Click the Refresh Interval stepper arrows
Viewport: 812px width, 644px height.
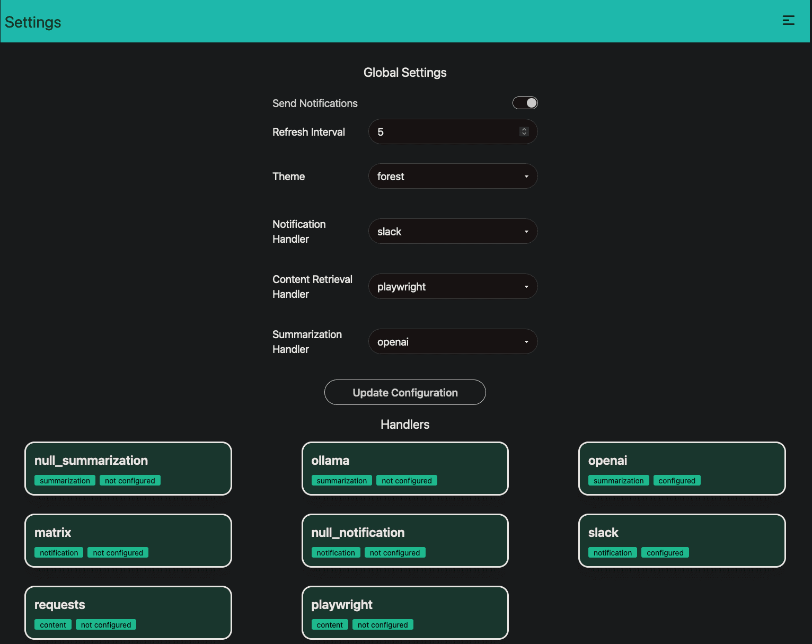pyautogui.click(x=524, y=132)
